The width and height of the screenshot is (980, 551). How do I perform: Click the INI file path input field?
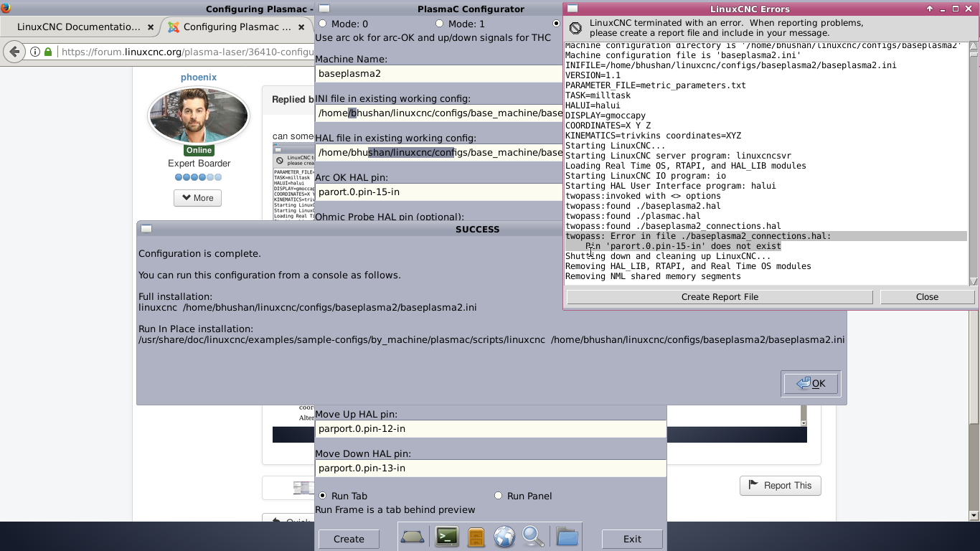[439, 113]
